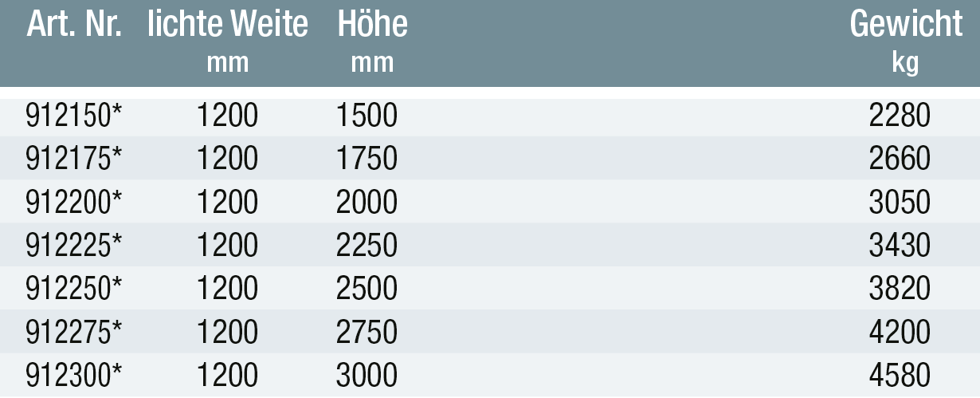Screen dimensions: 980x398
Task: Click the weight value 2280
Action: [x=900, y=116]
